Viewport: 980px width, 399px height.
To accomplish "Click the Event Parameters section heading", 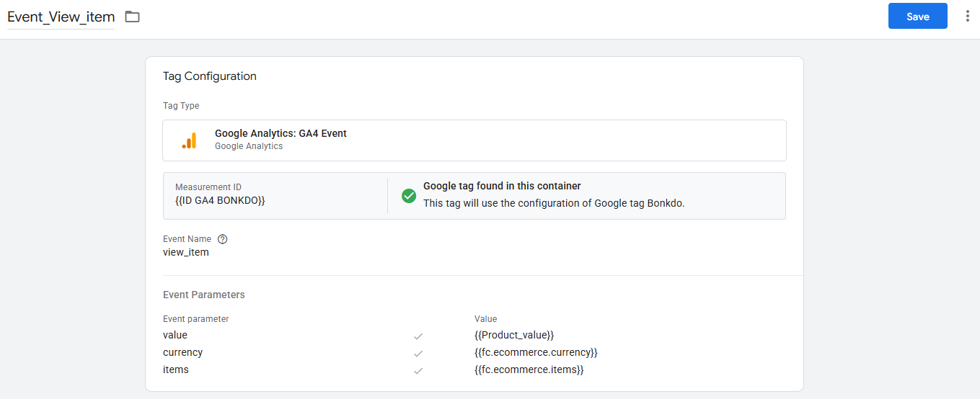I will pyautogui.click(x=204, y=295).
